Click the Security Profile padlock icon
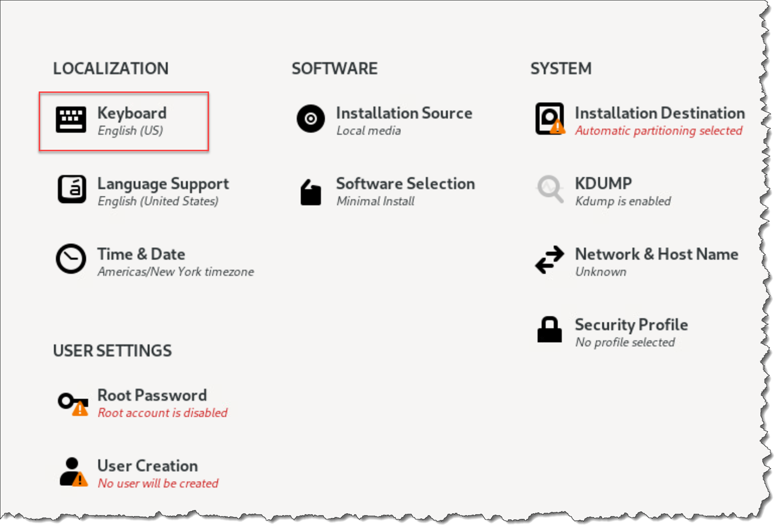This screenshot has height=532, width=781. pyautogui.click(x=549, y=330)
